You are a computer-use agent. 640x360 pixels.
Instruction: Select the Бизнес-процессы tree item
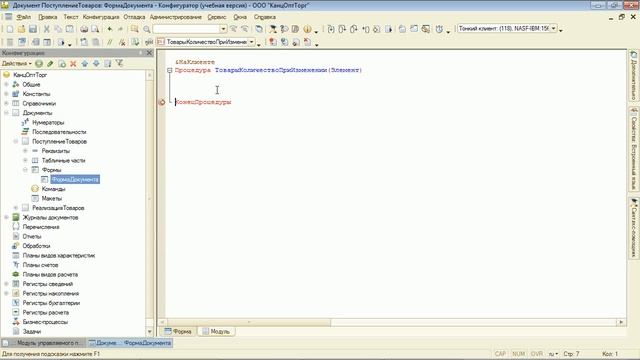click(x=45, y=322)
